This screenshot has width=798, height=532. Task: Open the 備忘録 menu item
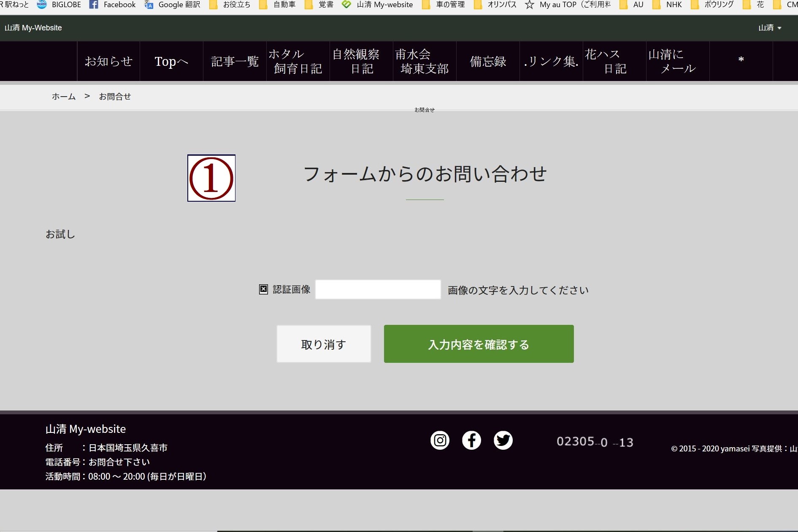(488, 61)
